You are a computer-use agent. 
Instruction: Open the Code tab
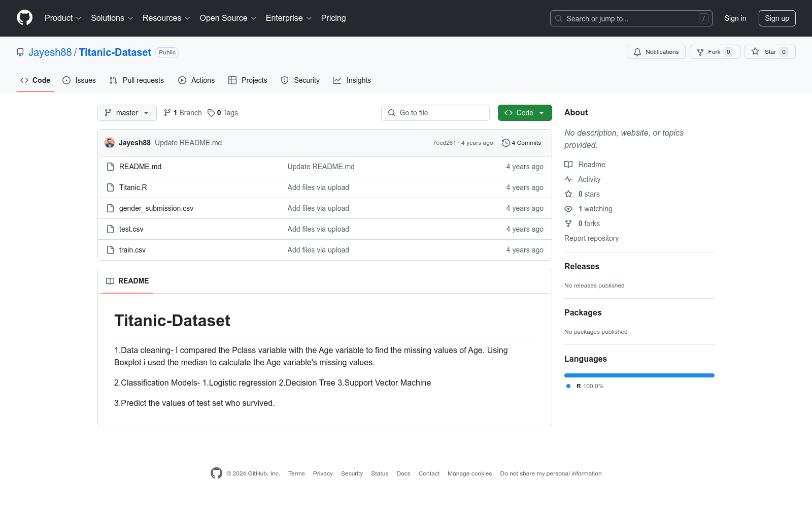tap(36, 80)
